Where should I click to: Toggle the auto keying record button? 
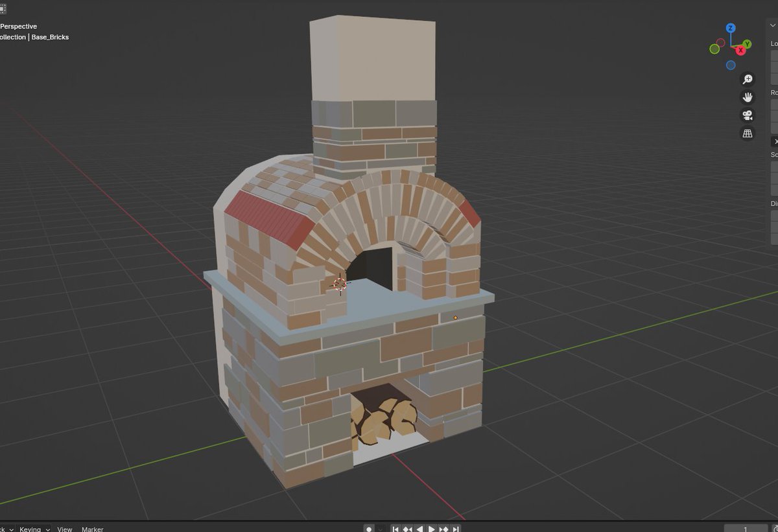(x=369, y=528)
